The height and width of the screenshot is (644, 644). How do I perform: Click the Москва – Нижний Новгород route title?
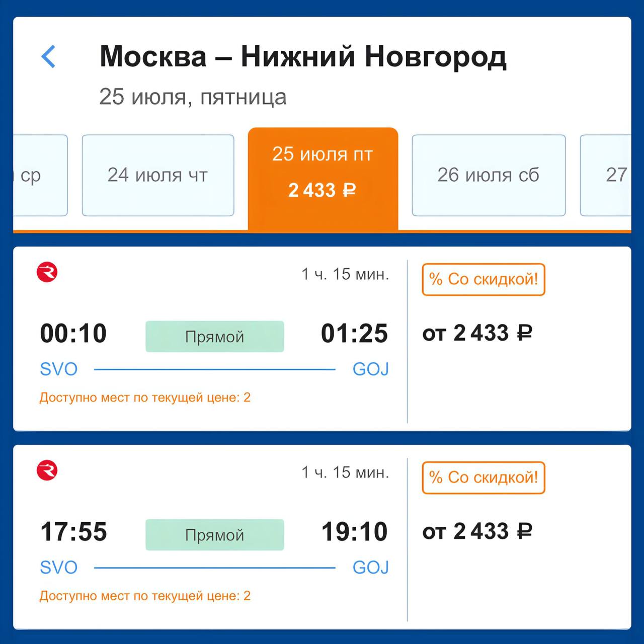click(x=303, y=56)
